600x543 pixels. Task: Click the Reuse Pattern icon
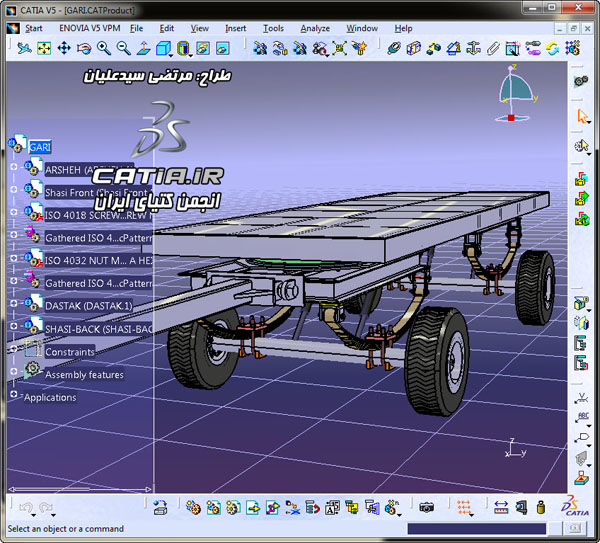click(x=572, y=49)
